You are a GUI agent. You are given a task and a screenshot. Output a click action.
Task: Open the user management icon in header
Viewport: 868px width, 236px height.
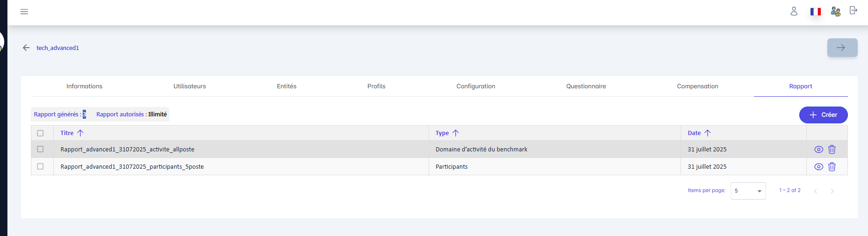click(835, 11)
